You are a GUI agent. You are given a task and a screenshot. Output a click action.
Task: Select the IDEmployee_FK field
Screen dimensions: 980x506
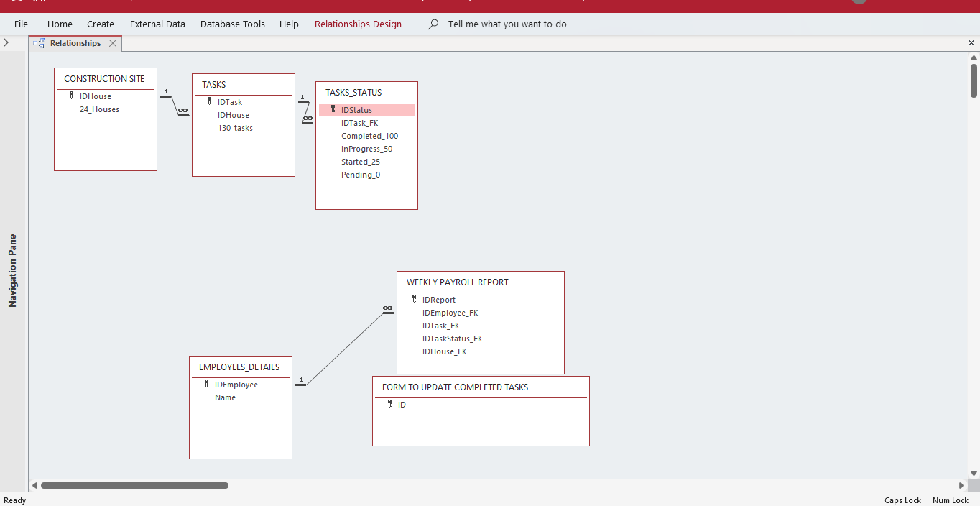450,313
